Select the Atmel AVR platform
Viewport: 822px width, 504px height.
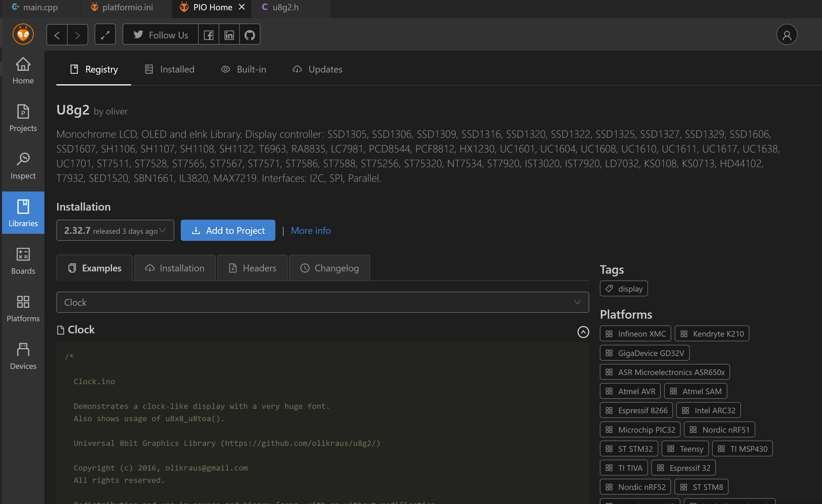click(x=630, y=391)
